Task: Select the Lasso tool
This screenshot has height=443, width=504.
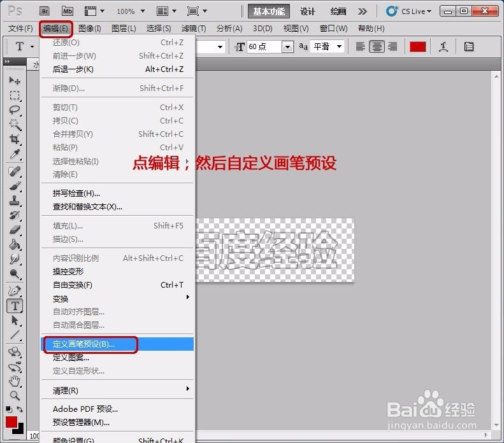Action: (15, 109)
